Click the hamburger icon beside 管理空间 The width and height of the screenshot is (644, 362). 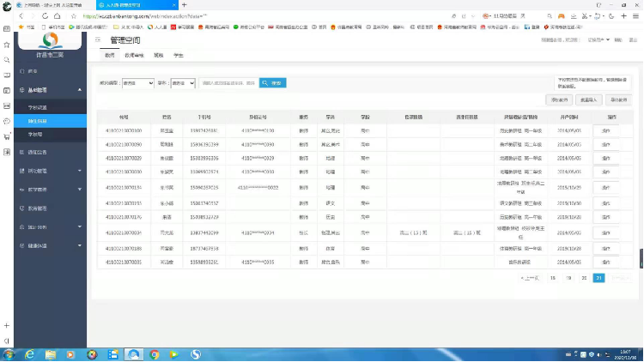coord(98,39)
